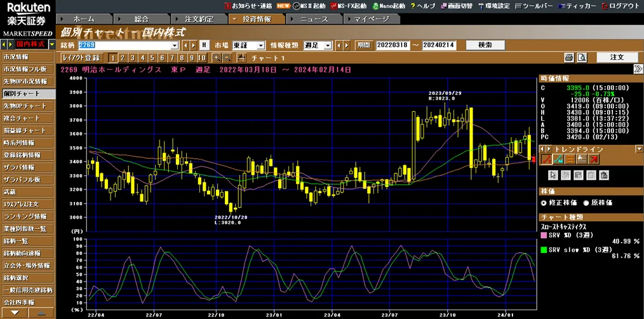Click the SRV slow %D green swatch

(x=544, y=250)
